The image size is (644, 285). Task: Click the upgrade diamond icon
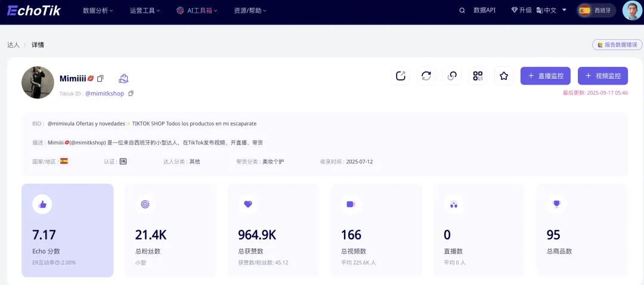tap(514, 10)
